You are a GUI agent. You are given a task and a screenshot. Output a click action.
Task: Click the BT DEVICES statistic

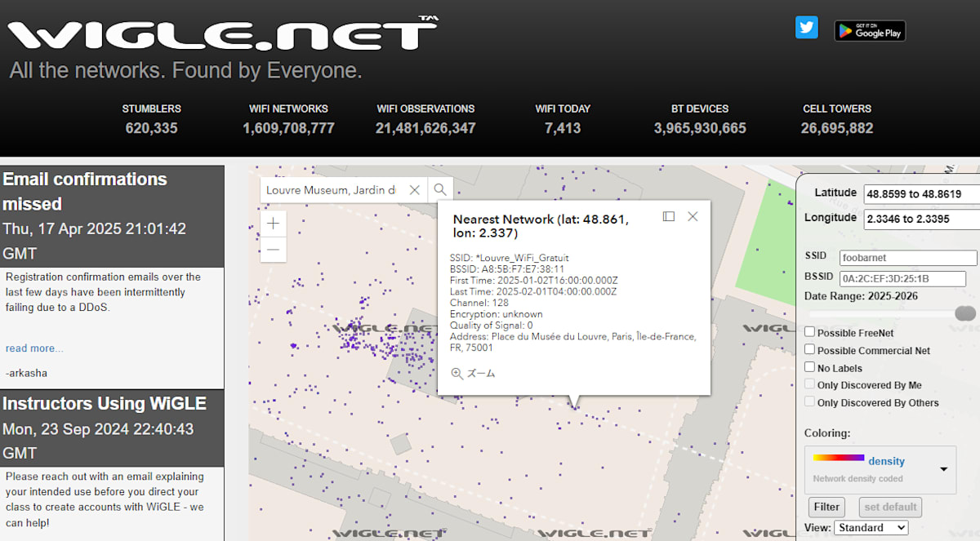pyautogui.click(x=700, y=119)
